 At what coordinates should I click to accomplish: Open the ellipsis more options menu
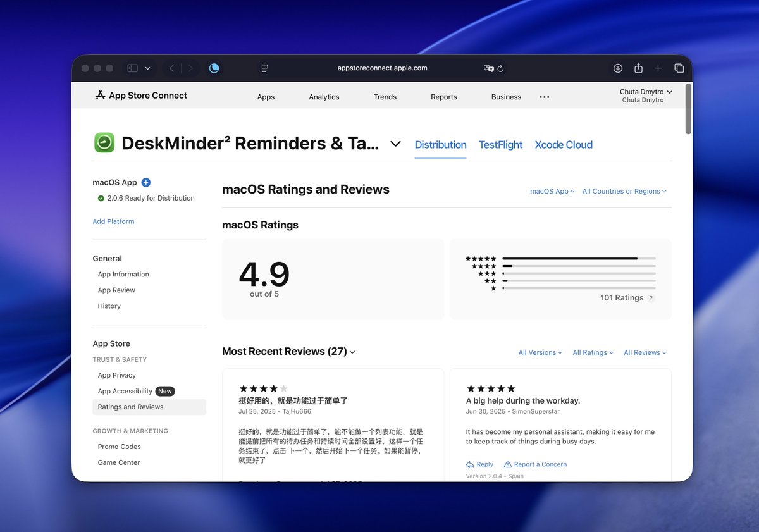coord(544,97)
